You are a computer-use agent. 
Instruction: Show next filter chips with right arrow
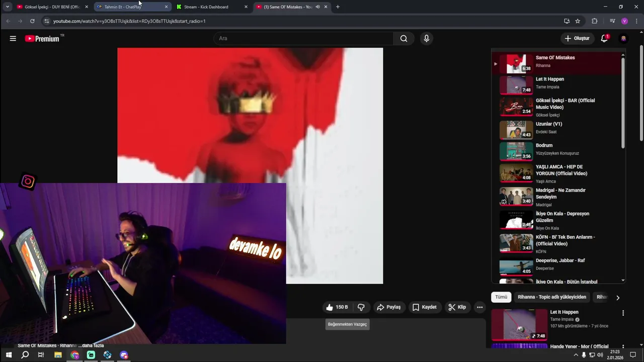coord(618,298)
